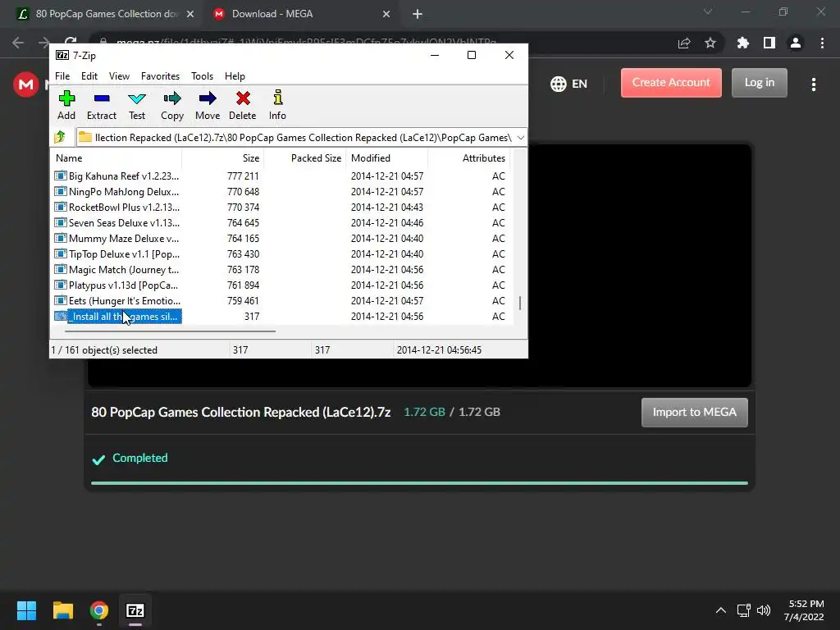
Task: Click horizontal scrollbar in file list
Action: point(171,331)
